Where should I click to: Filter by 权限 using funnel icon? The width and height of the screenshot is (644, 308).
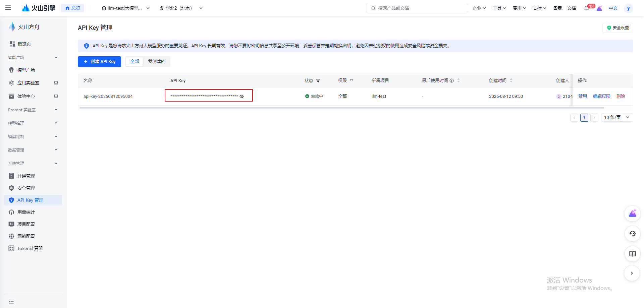point(352,81)
